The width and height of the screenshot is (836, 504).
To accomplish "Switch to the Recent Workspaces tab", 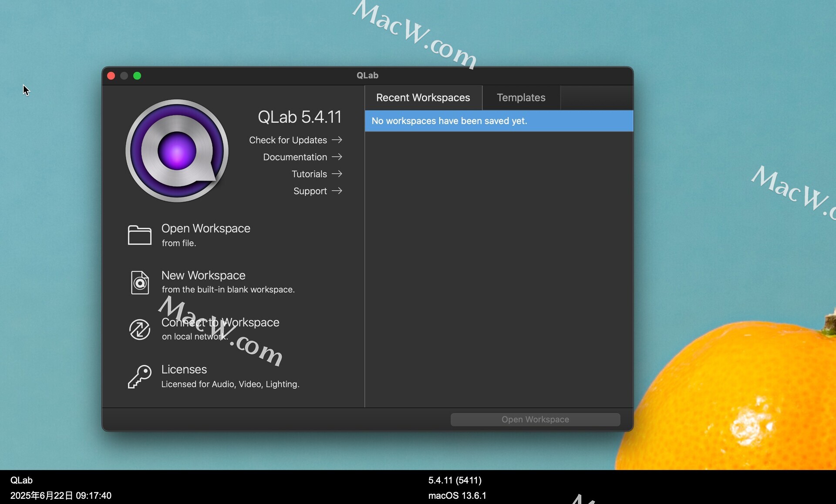I will 423,97.
